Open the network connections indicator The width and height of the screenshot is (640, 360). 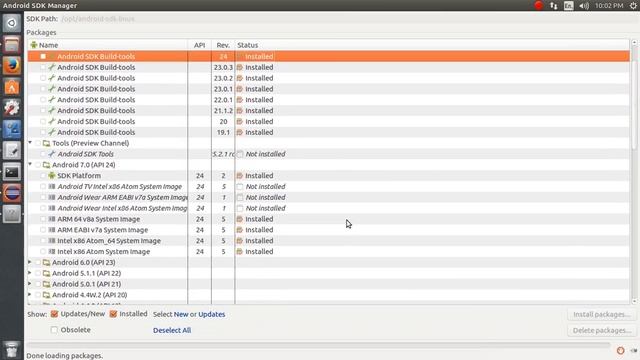(553, 6)
